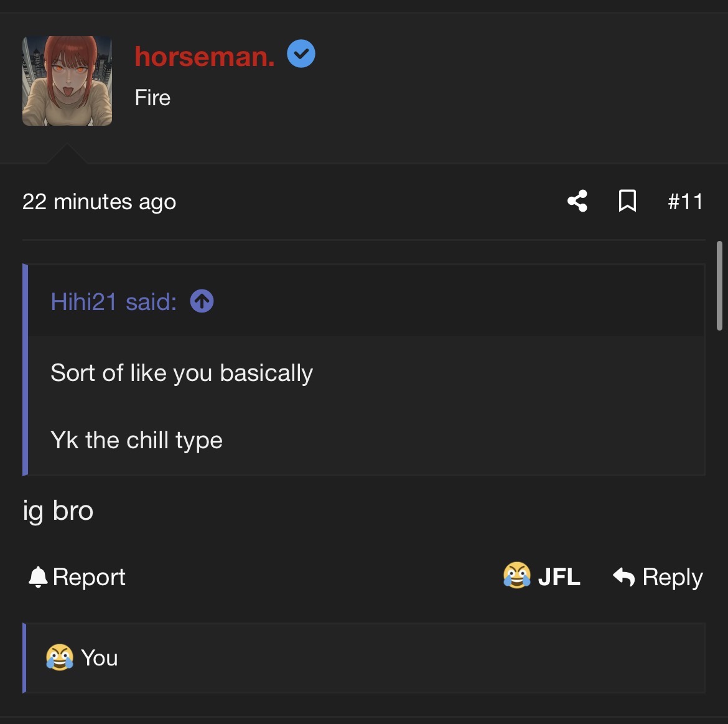Bookmark this post with the bookmark icon
The width and height of the screenshot is (728, 724).
point(627,201)
